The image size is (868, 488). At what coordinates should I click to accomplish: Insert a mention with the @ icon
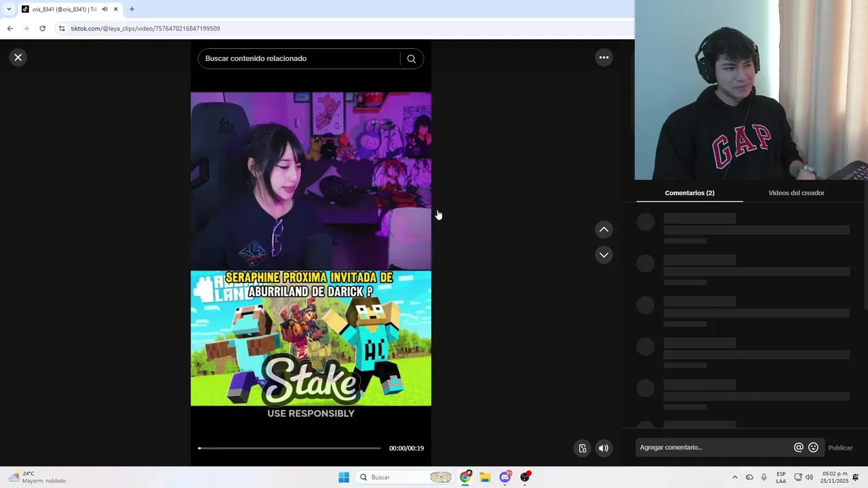point(798,447)
